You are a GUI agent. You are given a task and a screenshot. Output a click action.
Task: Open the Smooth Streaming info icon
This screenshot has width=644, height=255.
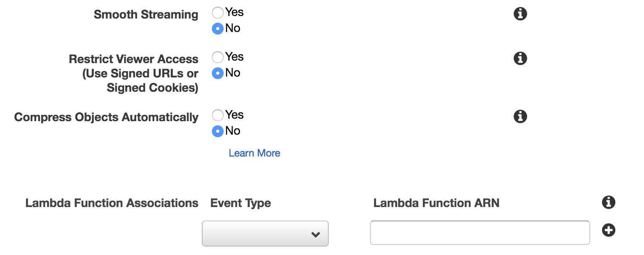pos(520,14)
